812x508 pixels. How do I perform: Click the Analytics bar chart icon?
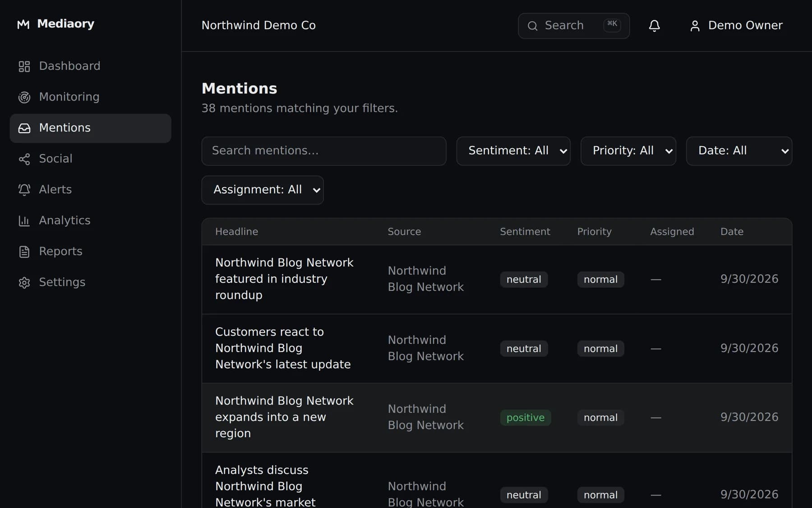(x=24, y=221)
